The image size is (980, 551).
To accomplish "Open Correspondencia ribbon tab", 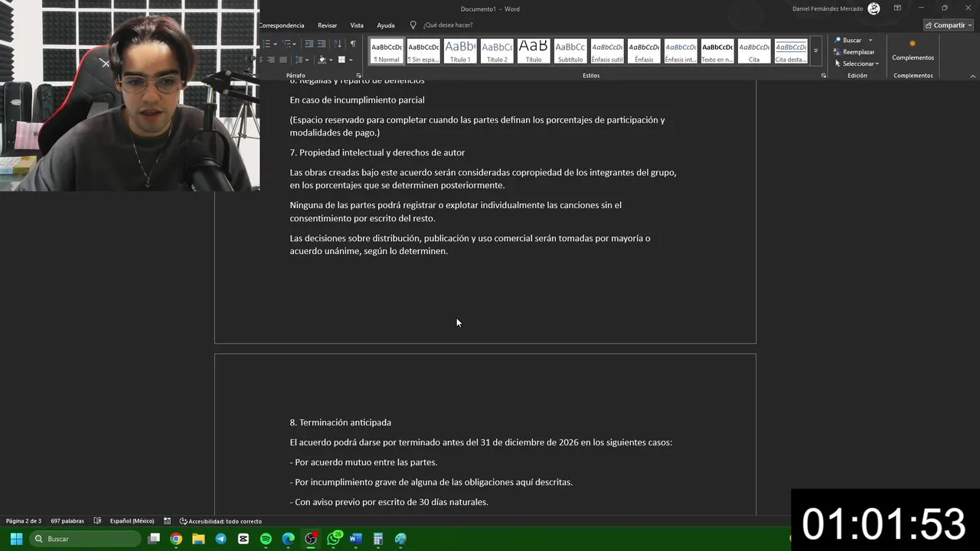I will (x=282, y=25).
